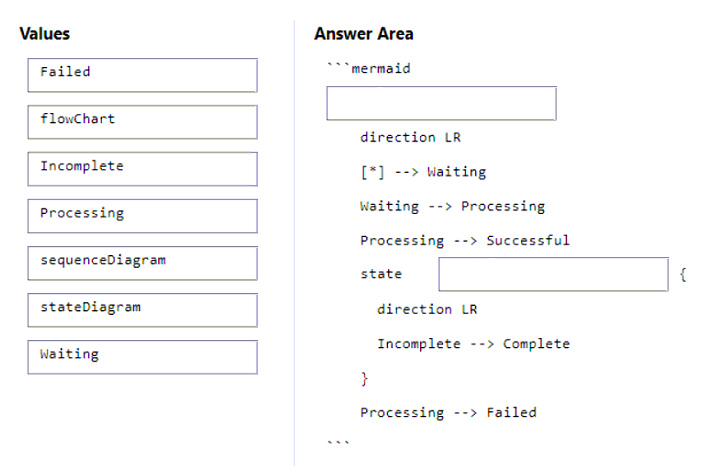Click the "[*] --> Waiting" code line
The image size is (722, 466).
423,172
